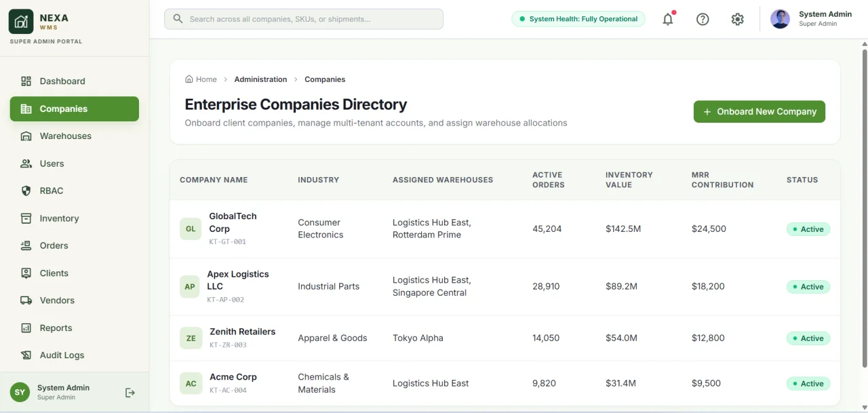Click the Acme Corp company name
The image size is (868, 413).
tap(233, 377)
